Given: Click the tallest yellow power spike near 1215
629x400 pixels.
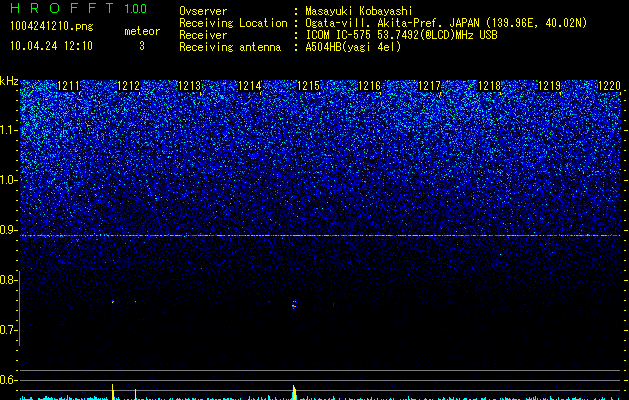Looking at the screenshot, I should tap(294, 392).
